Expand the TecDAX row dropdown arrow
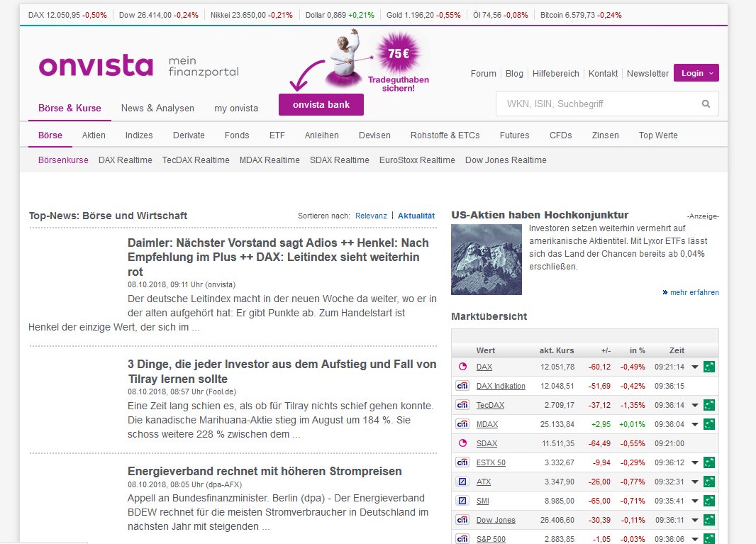Screen dimensions: 756x544 click(x=695, y=405)
